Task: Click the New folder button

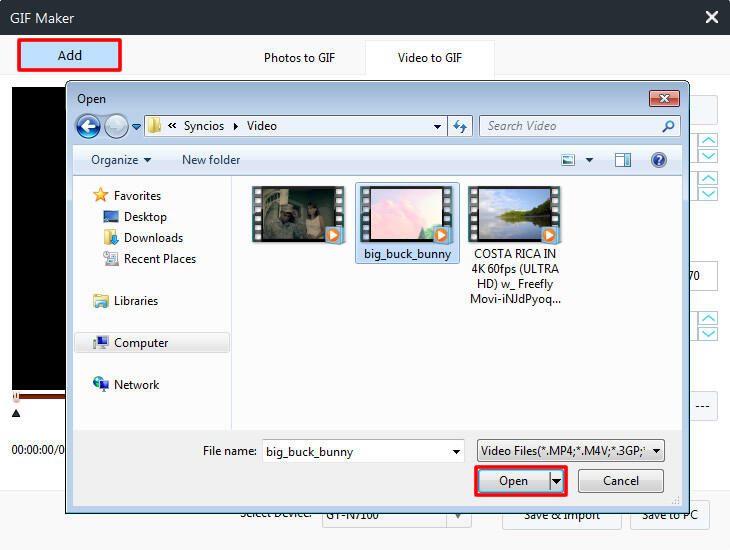Action: coord(211,160)
